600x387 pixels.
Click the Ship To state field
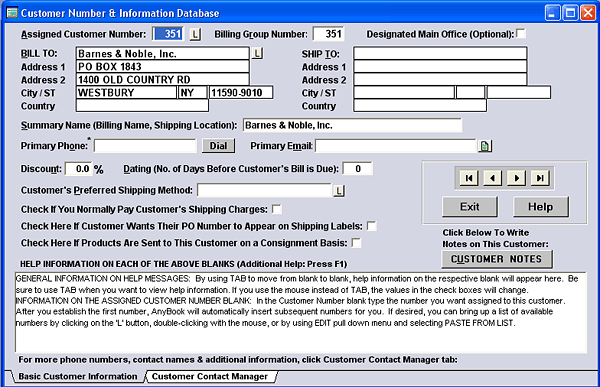pos(471,93)
